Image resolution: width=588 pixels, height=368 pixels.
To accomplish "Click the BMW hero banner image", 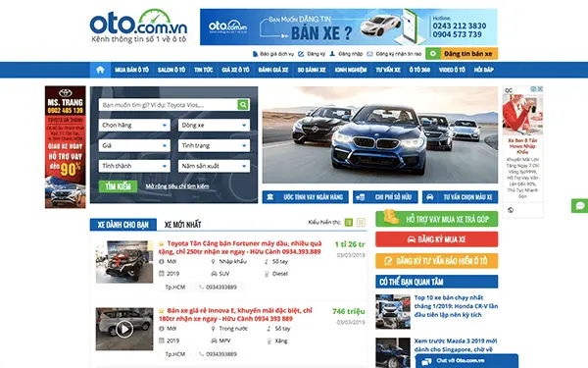I will [x=380, y=134].
